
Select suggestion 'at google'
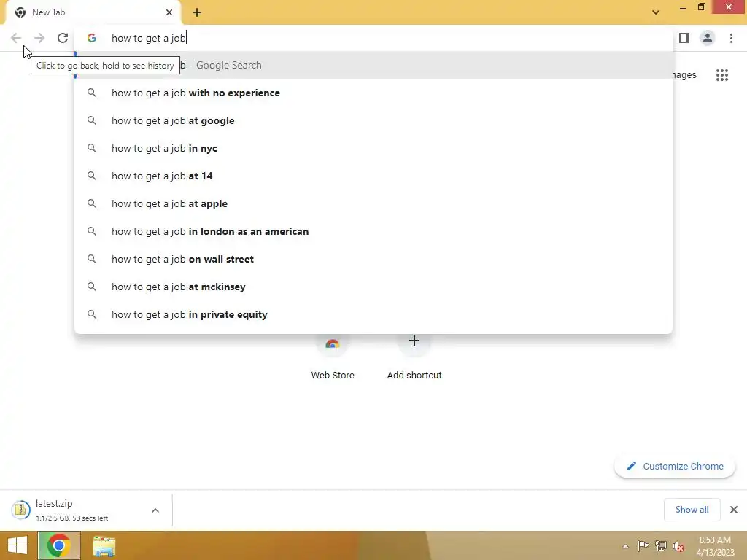(373, 120)
